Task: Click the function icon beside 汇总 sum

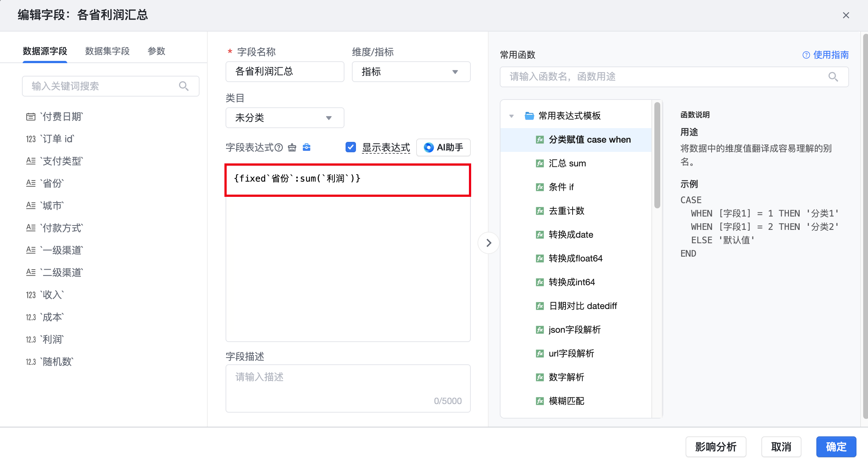Action: point(540,163)
